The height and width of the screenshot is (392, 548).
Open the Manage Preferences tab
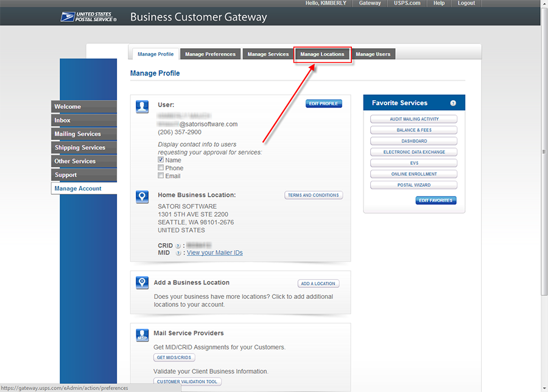coord(210,54)
